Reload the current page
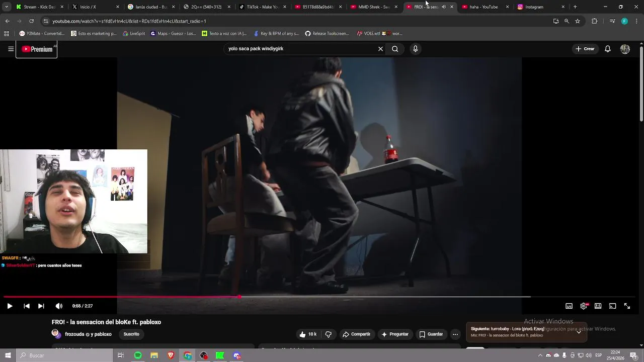The height and width of the screenshot is (362, 644). tap(31, 21)
